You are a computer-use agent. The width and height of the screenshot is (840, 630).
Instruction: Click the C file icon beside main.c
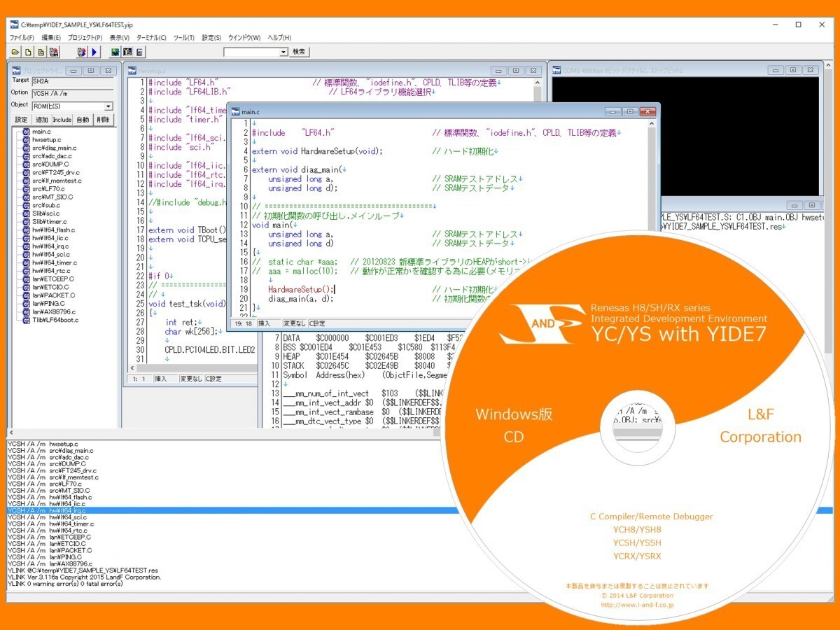pyautogui.click(x=26, y=132)
